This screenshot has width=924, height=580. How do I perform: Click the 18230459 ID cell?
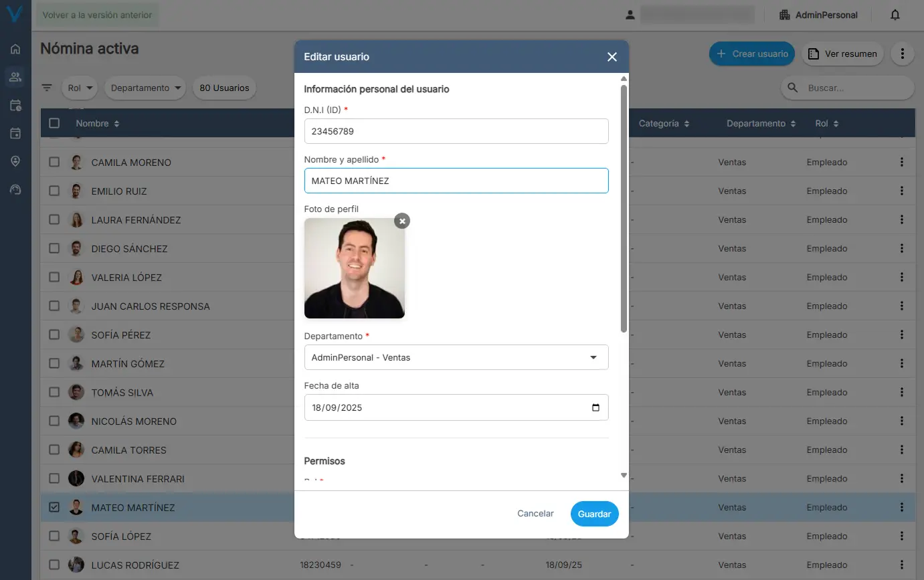tap(320, 565)
